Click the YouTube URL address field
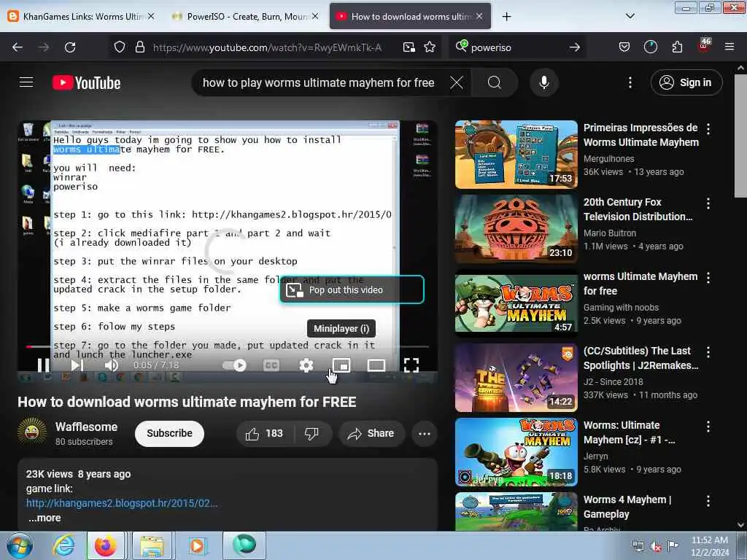This screenshot has height=560, width=747. [267, 47]
